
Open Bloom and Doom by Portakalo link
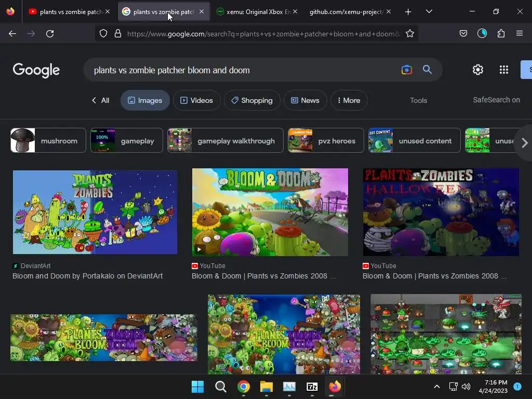click(x=87, y=276)
